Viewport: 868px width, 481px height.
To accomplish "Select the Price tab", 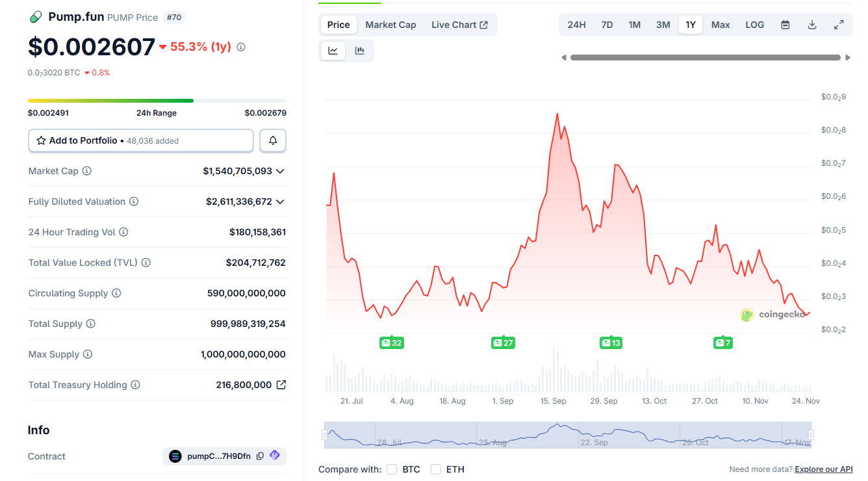I will pos(338,24).
